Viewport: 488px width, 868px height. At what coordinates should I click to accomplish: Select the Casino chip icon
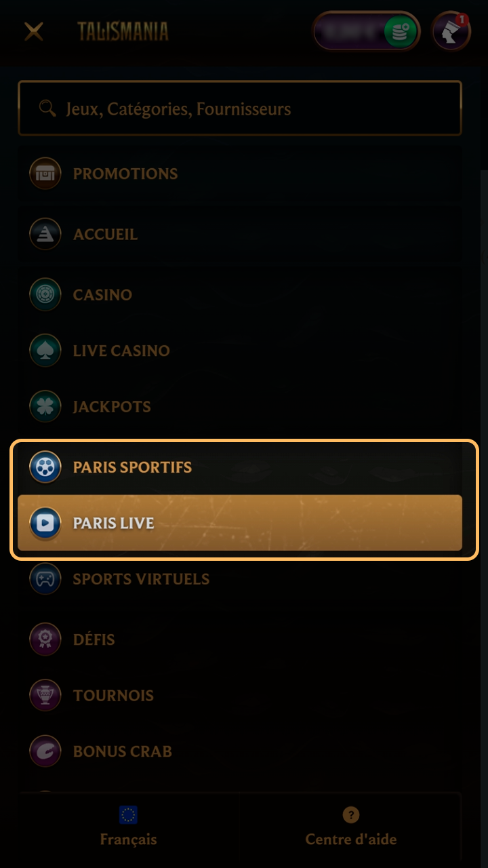pos(45,295)
